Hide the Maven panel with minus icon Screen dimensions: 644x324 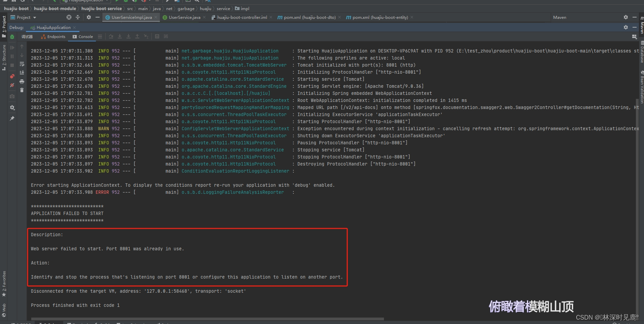635,17
